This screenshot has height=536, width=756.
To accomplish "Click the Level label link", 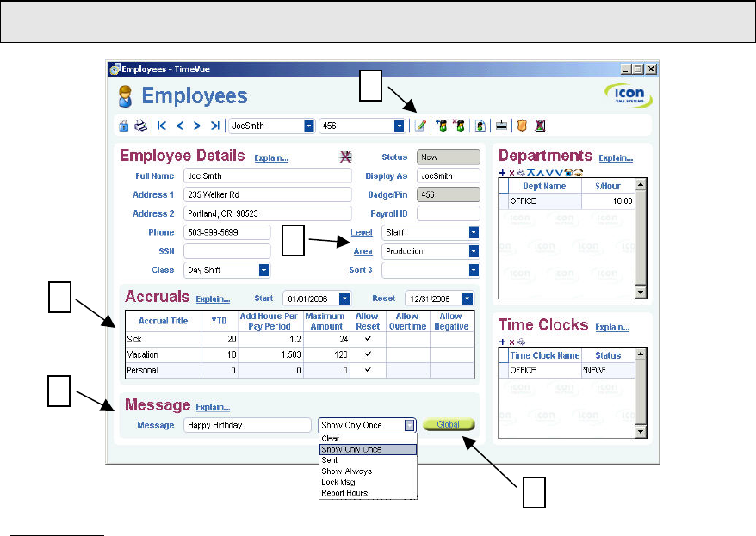I will click(361, 232).
